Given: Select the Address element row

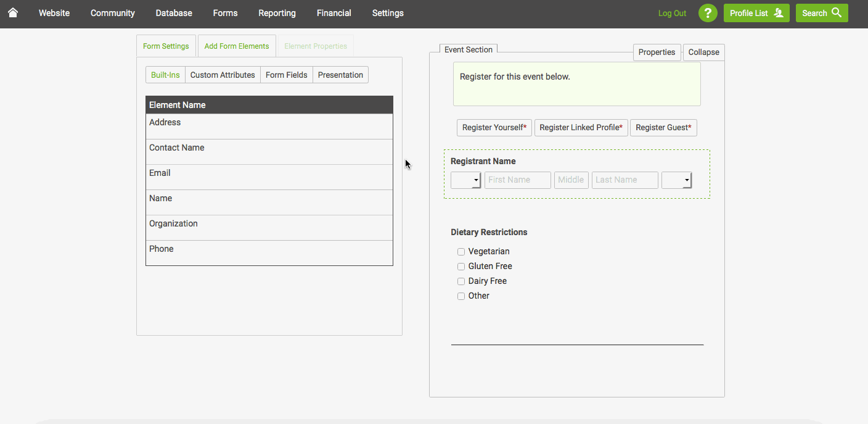Looking at the screenshot, I should tap(269, 127).
